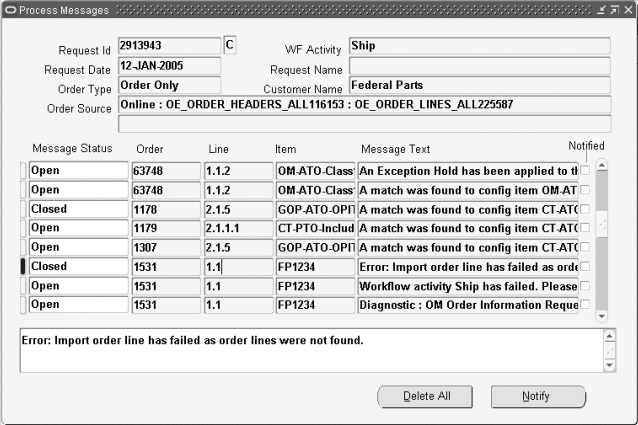638x425 pixels.
Task: Click the Request Id field 2913943
Action: click(x=169, y=46)
